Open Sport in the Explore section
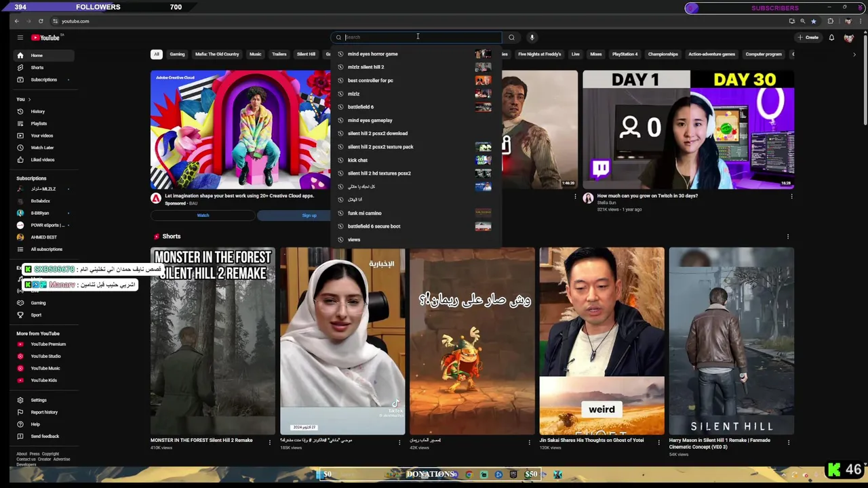This screenshot has height=488, width=868. point(36,314)
